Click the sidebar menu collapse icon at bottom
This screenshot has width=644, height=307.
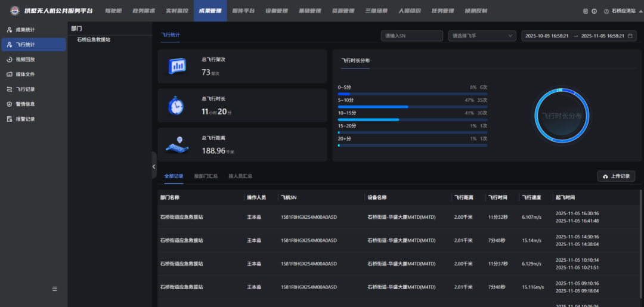coord(55,289)
